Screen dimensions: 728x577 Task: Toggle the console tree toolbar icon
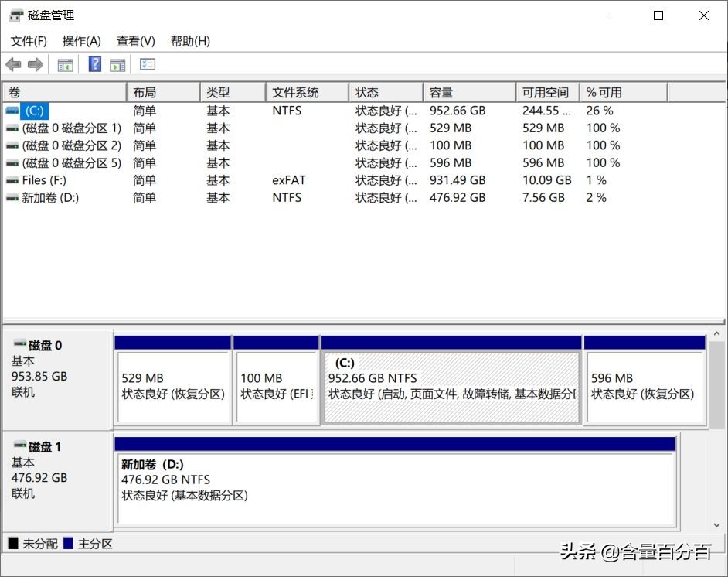[x=66, y=64]
